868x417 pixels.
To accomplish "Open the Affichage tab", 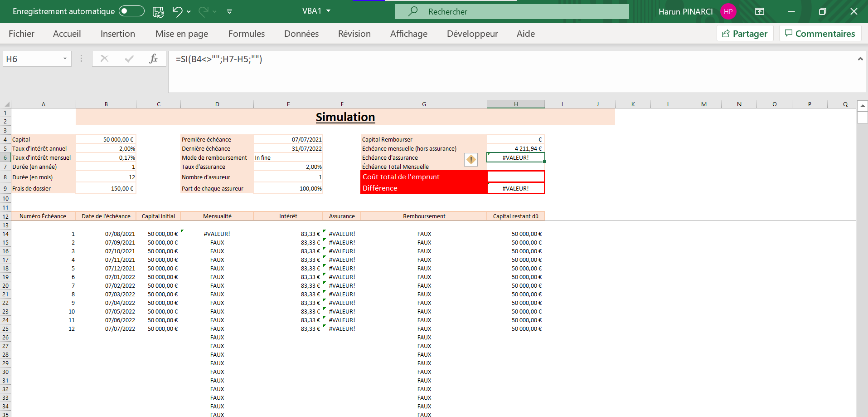I will (409, 34).
